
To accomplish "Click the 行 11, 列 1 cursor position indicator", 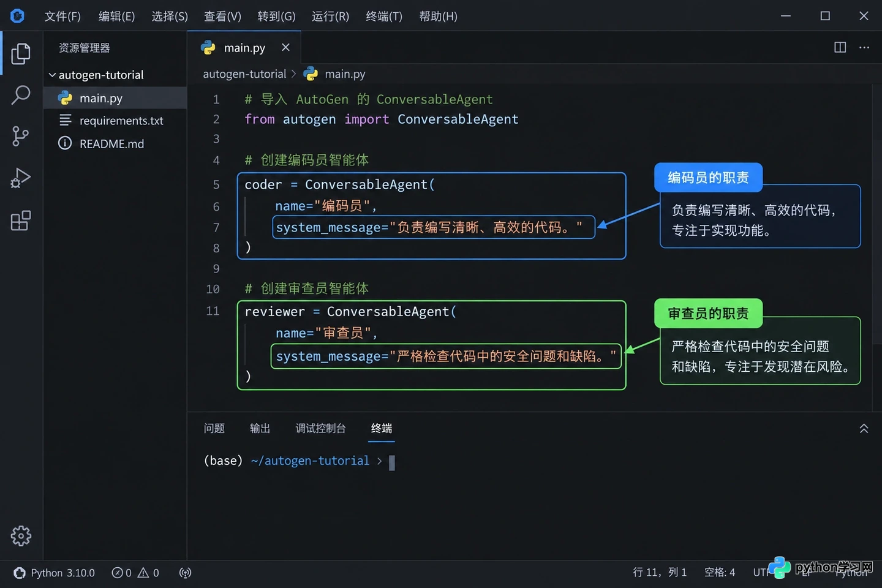I will (660, 573).
